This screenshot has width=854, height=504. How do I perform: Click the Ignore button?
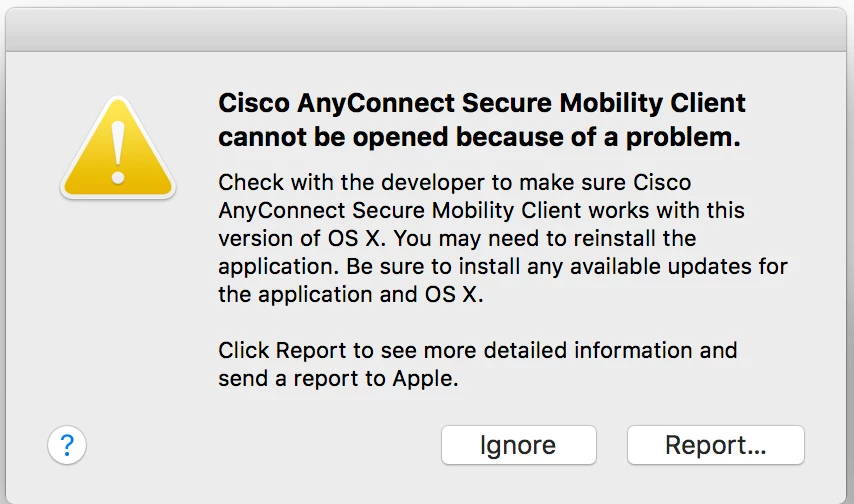click(518, 445)
